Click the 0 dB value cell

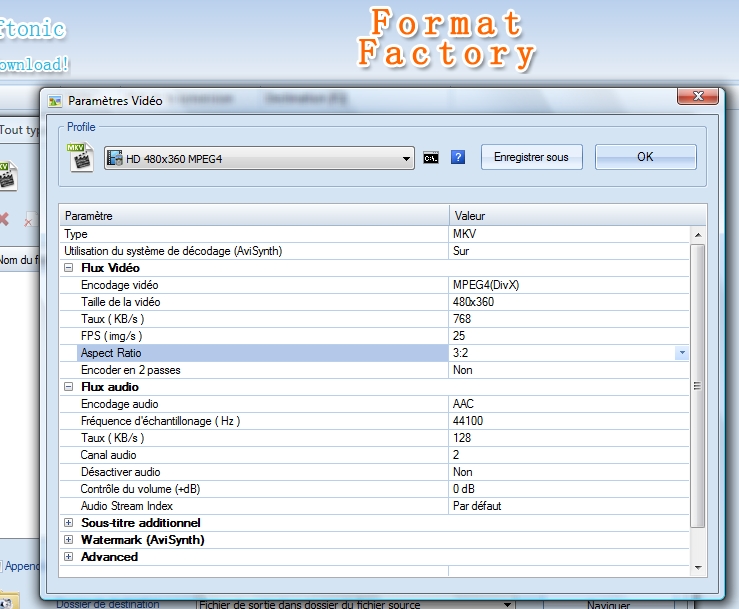pos(569,488)
